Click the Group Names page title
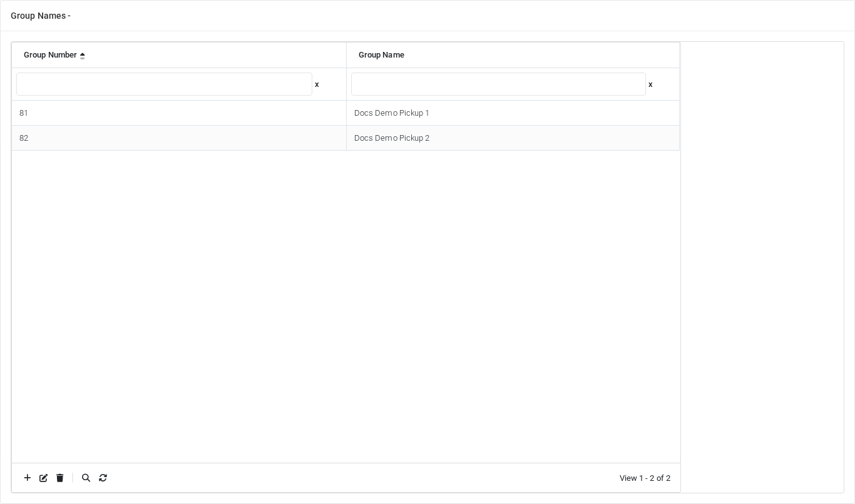Screen dimensions: 855x504 41,16
